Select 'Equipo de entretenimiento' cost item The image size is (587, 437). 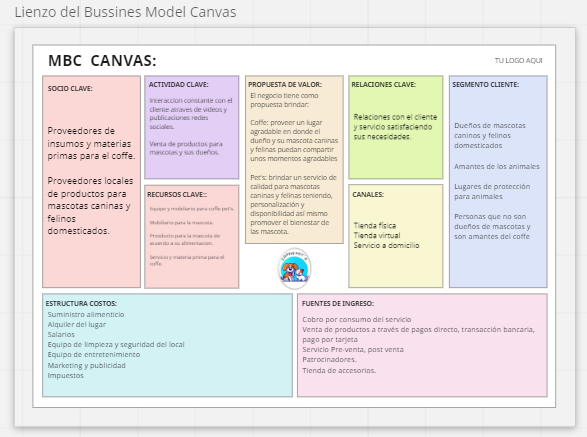click(94, 355)
